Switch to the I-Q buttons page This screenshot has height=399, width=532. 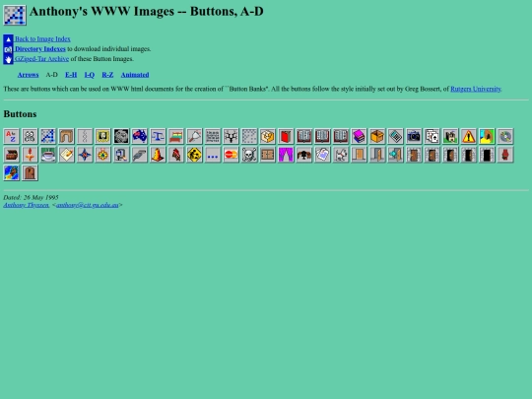coord(90,75)
